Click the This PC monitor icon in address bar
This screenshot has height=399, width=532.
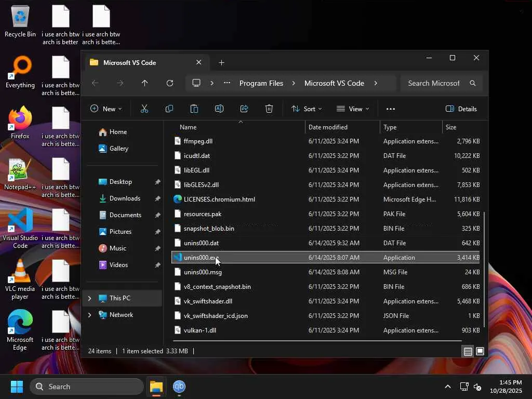(196, 83)
